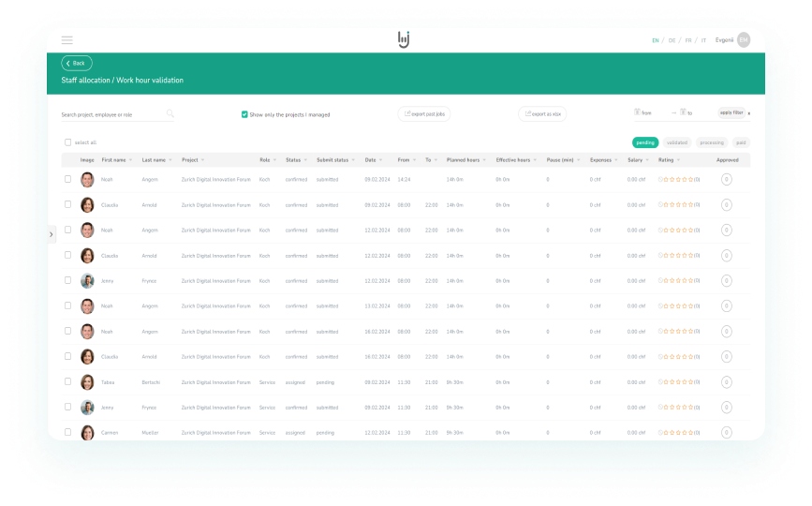Click the from-date calendar icon
Screen dimensions: 812x506
click(x=637, y=112)
